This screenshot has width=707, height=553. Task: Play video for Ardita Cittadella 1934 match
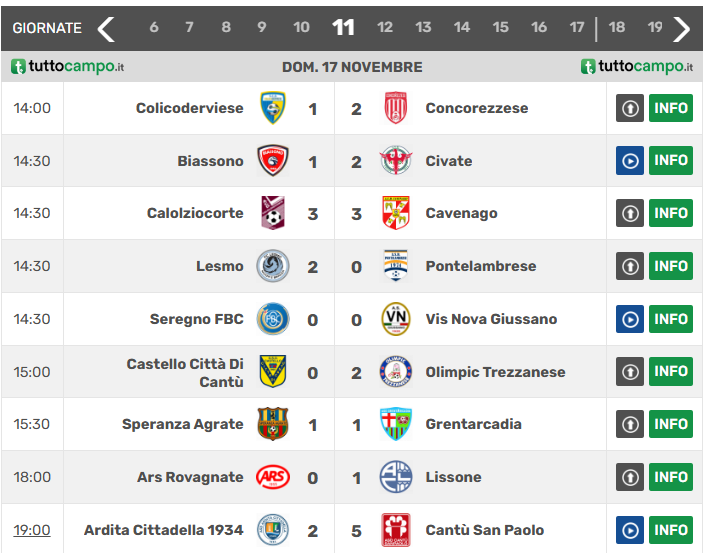tap(629, 530)
